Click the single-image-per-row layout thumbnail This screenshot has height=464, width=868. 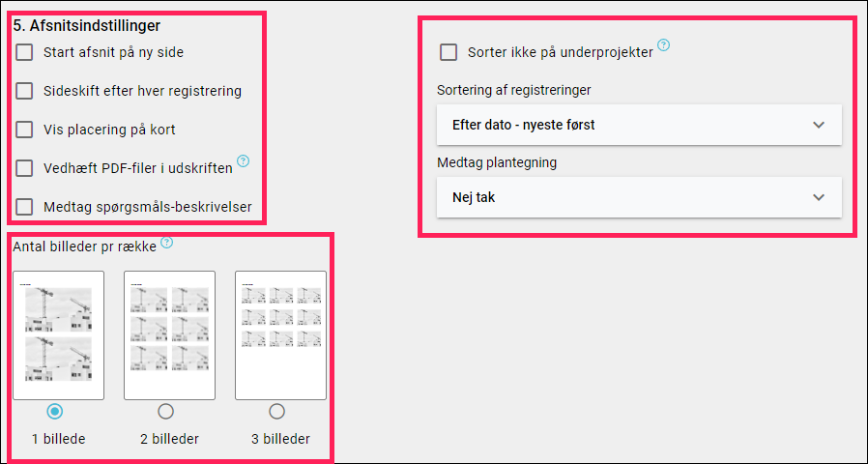59,335
